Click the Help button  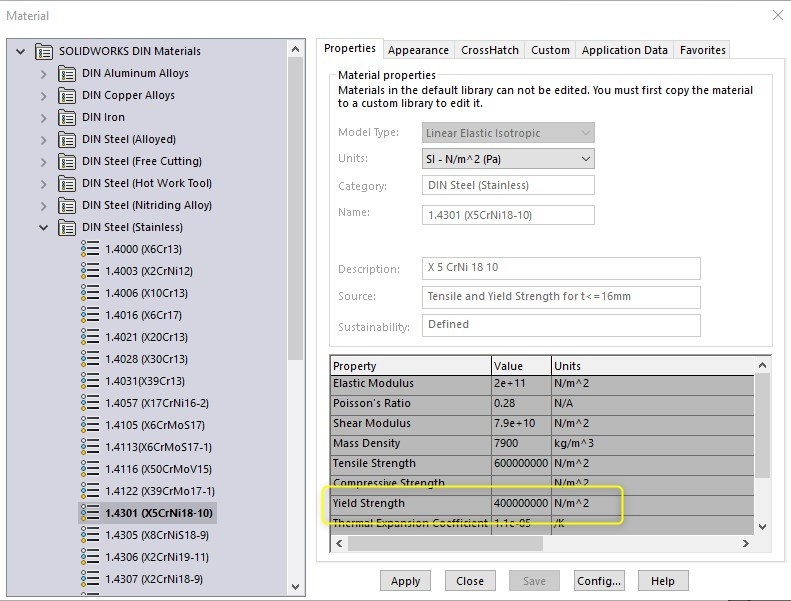663,581
